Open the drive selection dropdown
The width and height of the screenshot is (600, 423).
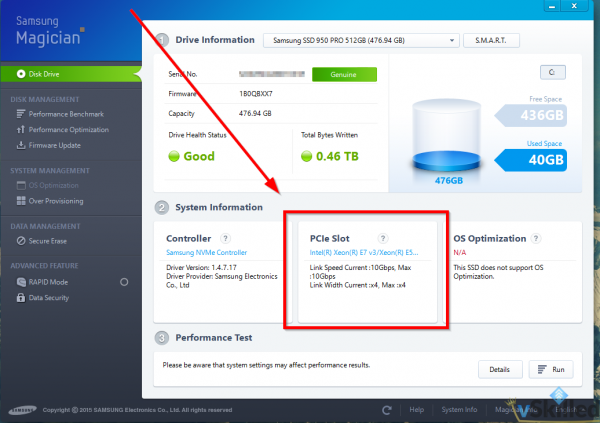click(x=361, y=41)
